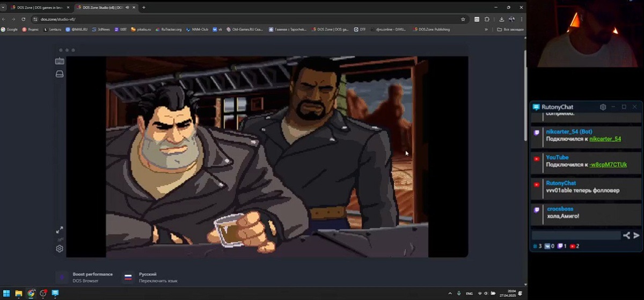Screen dimensions: 644x300
Task: Select the crocsboss username in chat
Action: tap(560, 209)
